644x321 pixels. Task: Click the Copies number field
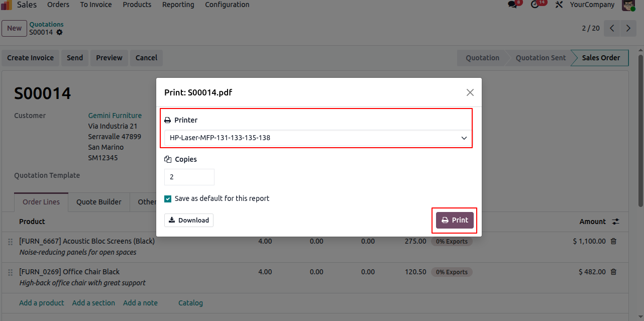[189, 177]
